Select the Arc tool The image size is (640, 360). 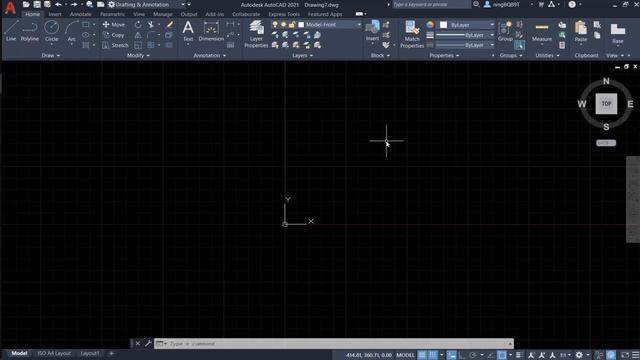[x=71, y=31]
